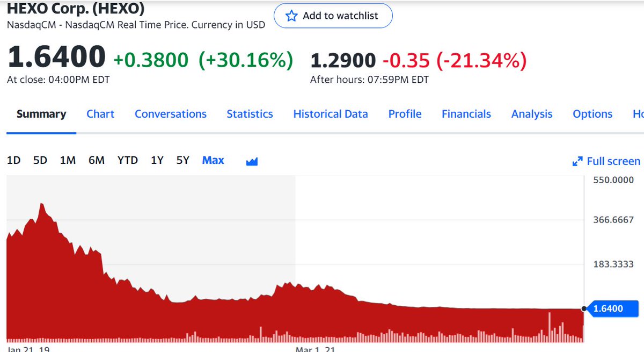Set chart range to 1M

pyautogui.click(x=68, y=160)
